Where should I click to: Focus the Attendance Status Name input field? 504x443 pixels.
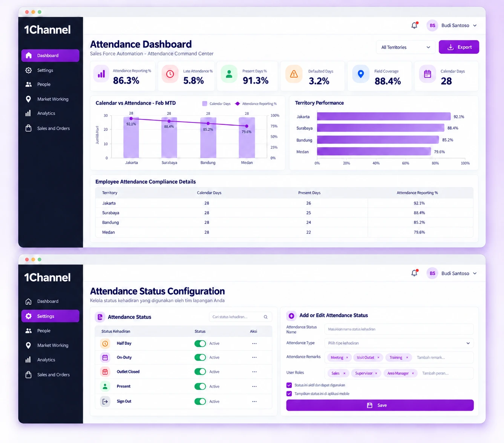click(x=399, y=329)
